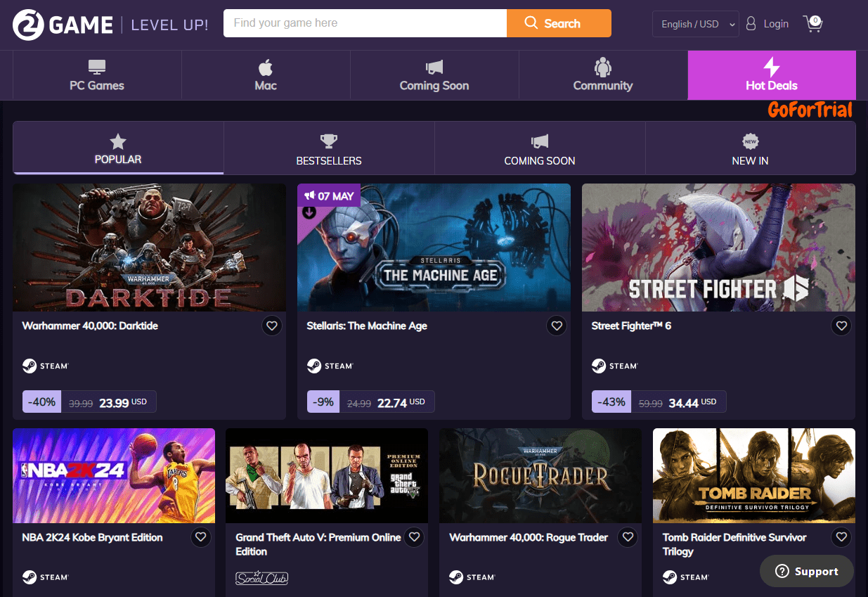Go to Community section
Screen dimensions: 868x597
tap(603, 75)
